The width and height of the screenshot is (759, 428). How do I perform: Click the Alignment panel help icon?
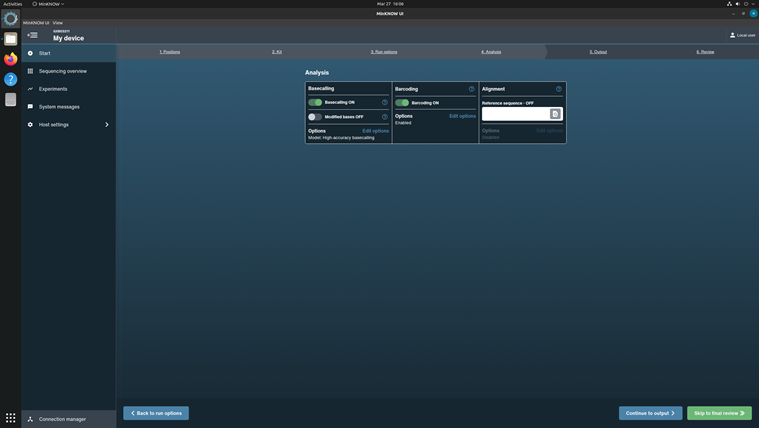click(559, 89)
